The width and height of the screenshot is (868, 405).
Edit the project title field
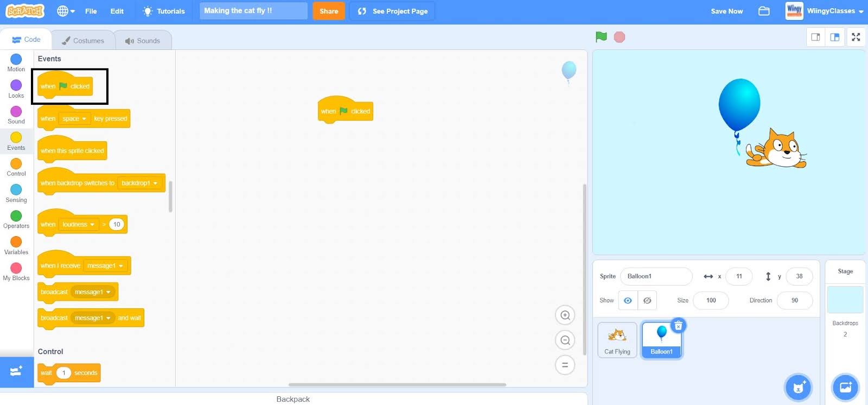click(x=253, y=11)
